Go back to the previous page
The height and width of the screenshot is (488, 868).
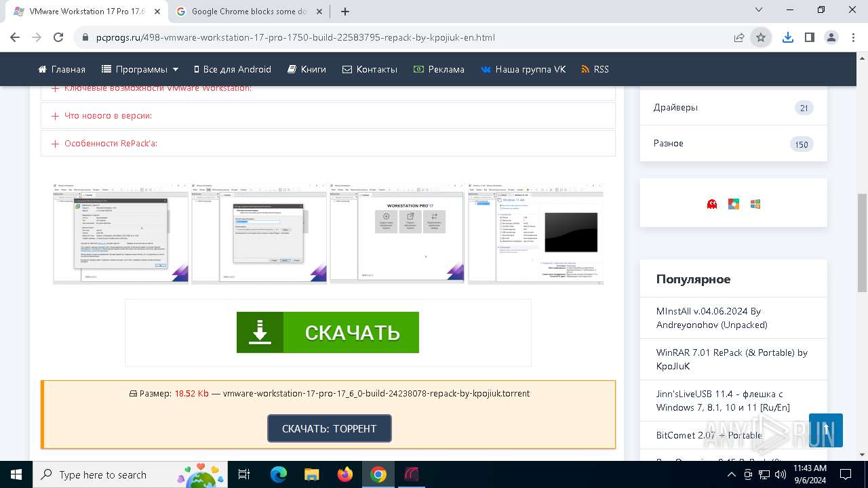[x=15, y=37]
